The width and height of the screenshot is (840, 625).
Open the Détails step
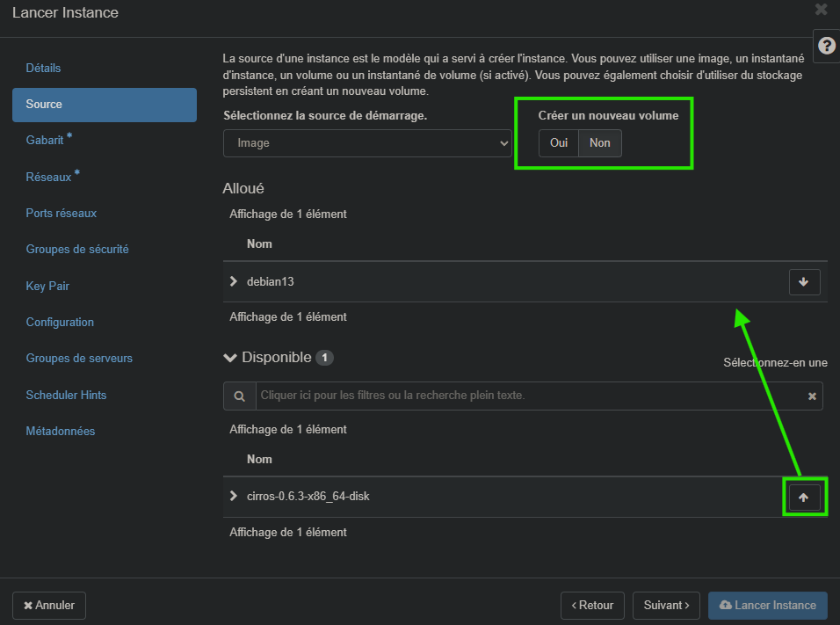(x=44, y=68)
